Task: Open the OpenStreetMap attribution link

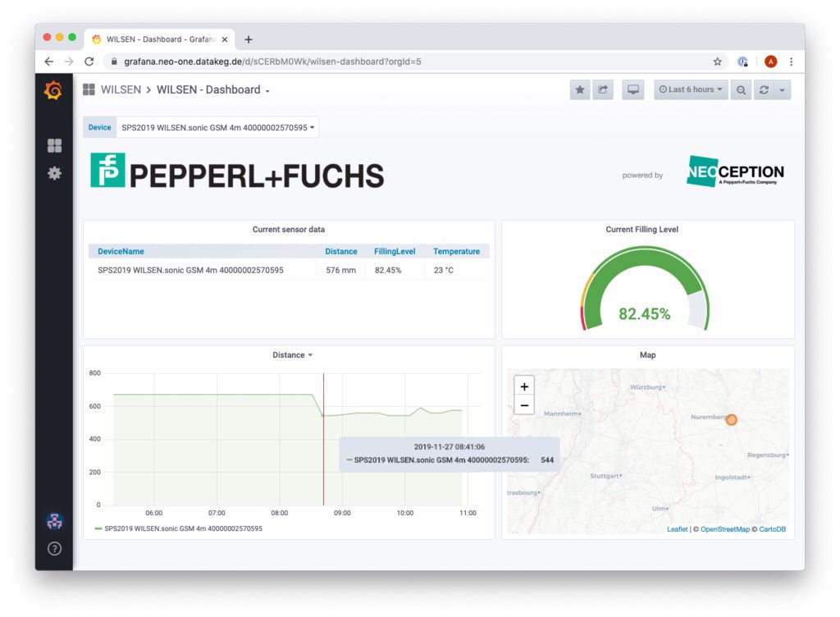Action: click(x=725, y=529)
